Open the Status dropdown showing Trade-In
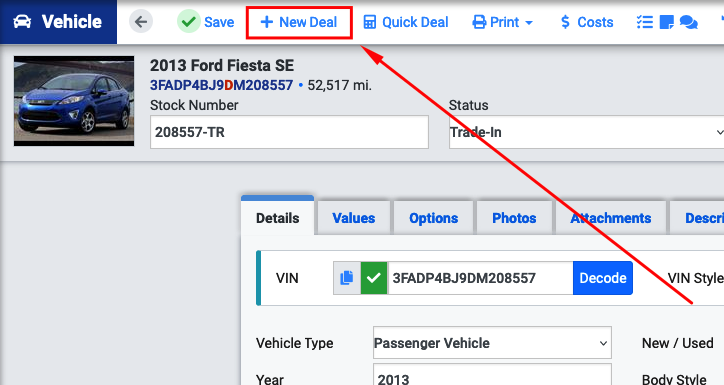This screenshot has width=724, height=385. click(586, 132)
